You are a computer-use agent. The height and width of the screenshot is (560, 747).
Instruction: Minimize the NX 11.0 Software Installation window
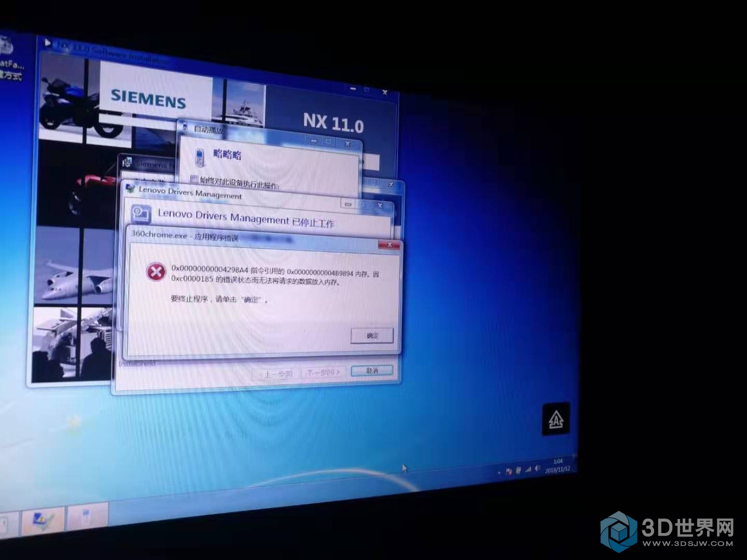353,89
